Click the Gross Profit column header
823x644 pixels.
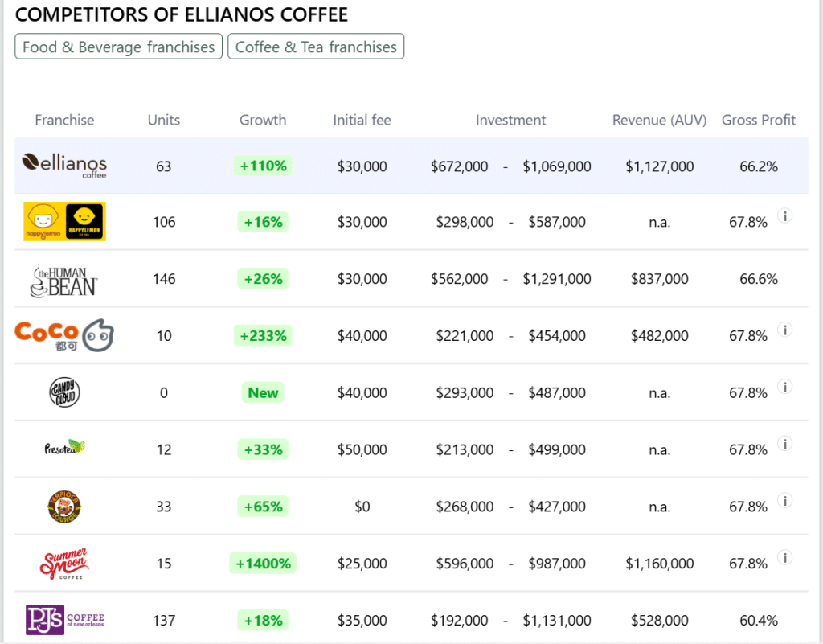(759, 120)
